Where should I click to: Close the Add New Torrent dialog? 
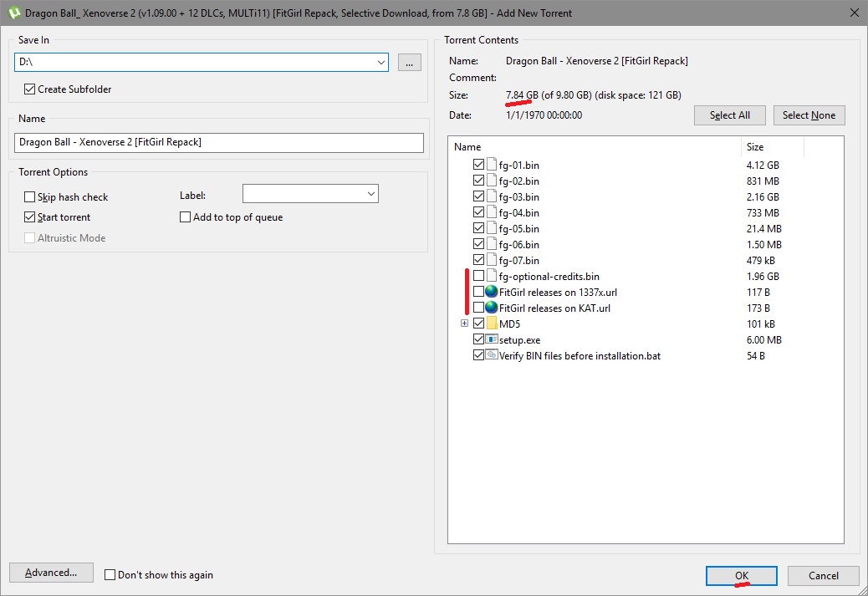pyautogui.click(x=854, y=13)
